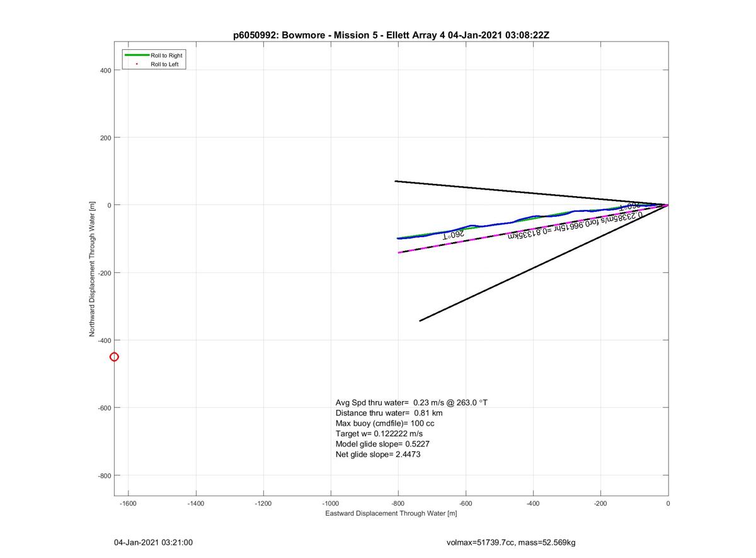The width and height of the screenshot is (756, 558).
Task: Click the 260°T heading label near x=-600
Action: coord(454,235)
